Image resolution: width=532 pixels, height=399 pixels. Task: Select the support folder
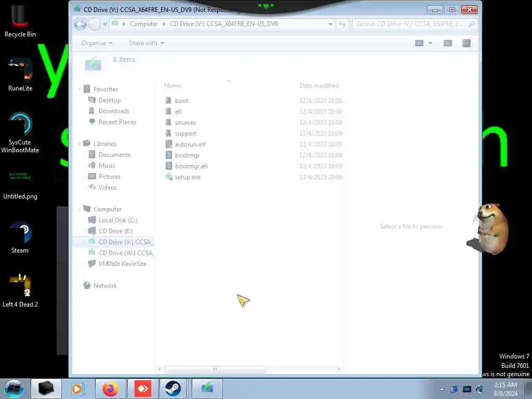pyautogui.click(x=185, y=134)
